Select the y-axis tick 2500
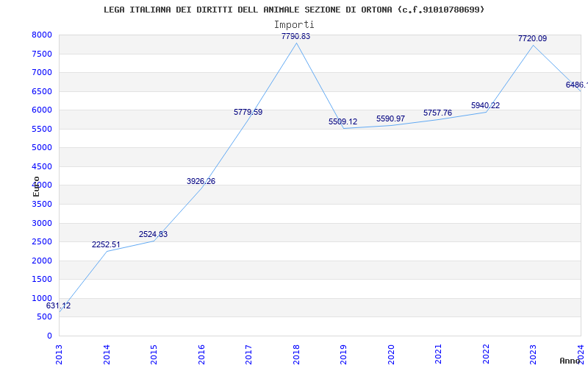 (x=42, y=242)
